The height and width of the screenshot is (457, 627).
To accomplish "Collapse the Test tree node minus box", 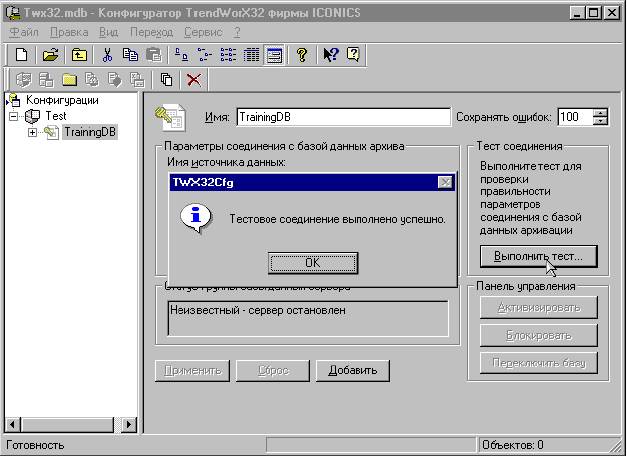I will pyautogui.click(x=14, y=116).
